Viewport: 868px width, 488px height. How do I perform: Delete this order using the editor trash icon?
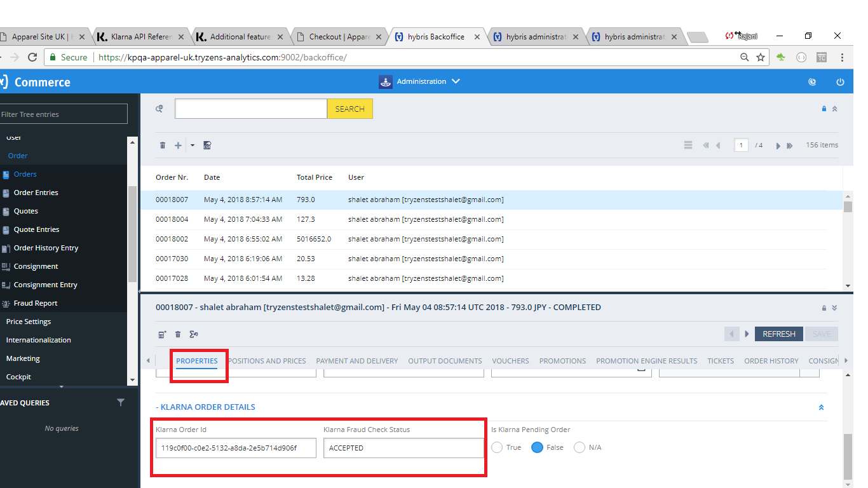(178, 334)
